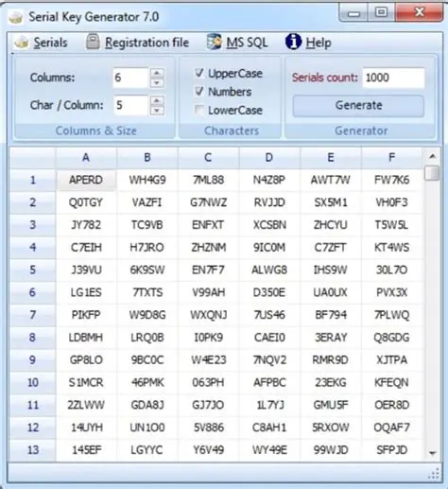448x489 pixels.
Task: Click cell 30L7O
Action: (391, 270)
